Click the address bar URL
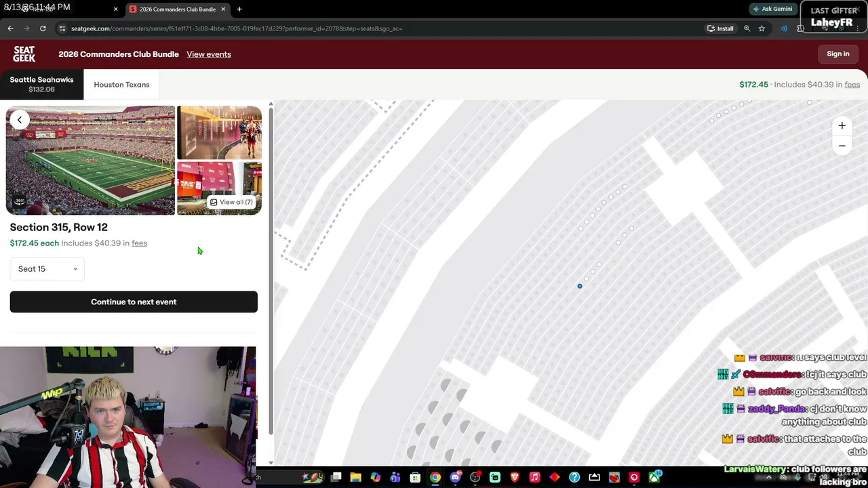Viewport: 868px width, 488px height. tap(237, 28)
